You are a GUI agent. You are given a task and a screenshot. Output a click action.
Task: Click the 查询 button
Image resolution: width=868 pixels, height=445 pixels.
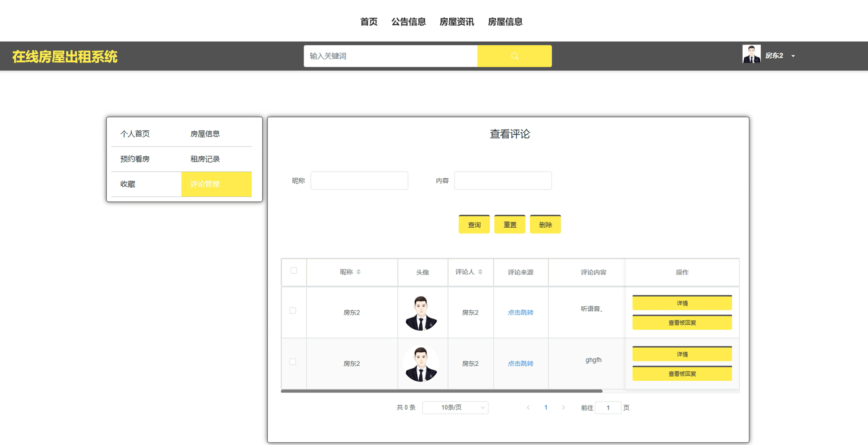point(474,225)
